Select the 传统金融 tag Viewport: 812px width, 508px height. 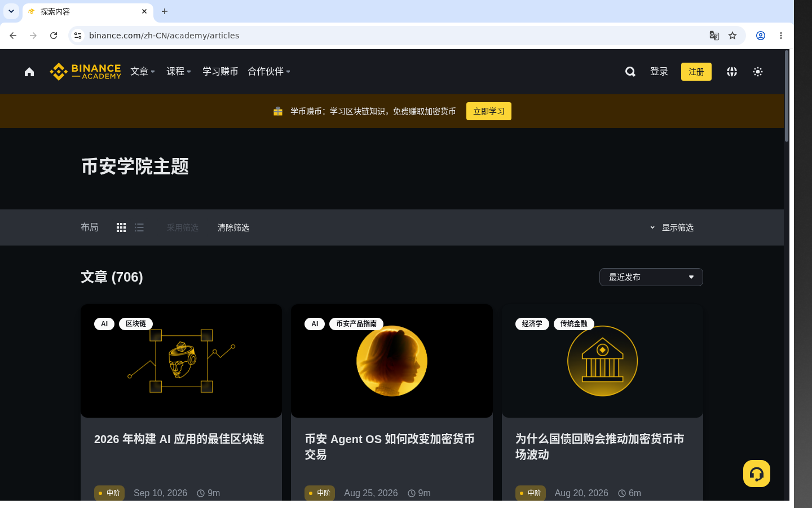[574, 324]
